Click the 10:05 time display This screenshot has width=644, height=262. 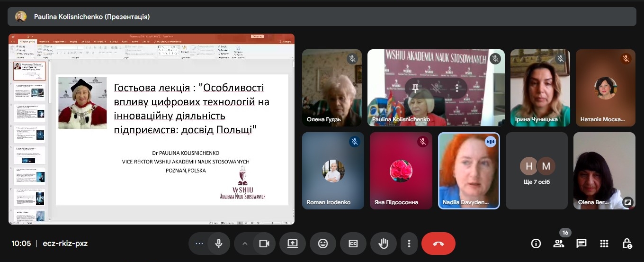(x=21, y=244)
